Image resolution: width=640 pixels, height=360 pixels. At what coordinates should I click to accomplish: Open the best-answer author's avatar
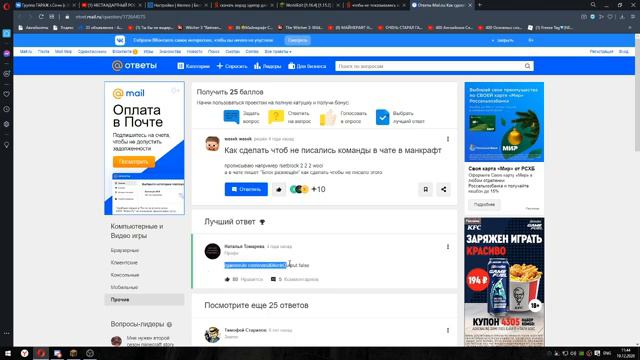[x=212, y=251]
